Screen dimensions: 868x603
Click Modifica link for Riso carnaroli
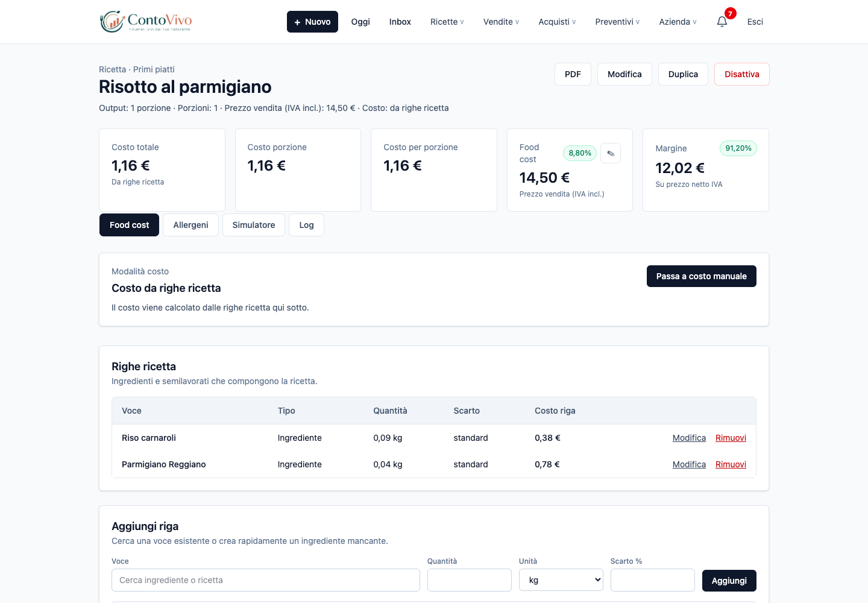click(689, 438)
